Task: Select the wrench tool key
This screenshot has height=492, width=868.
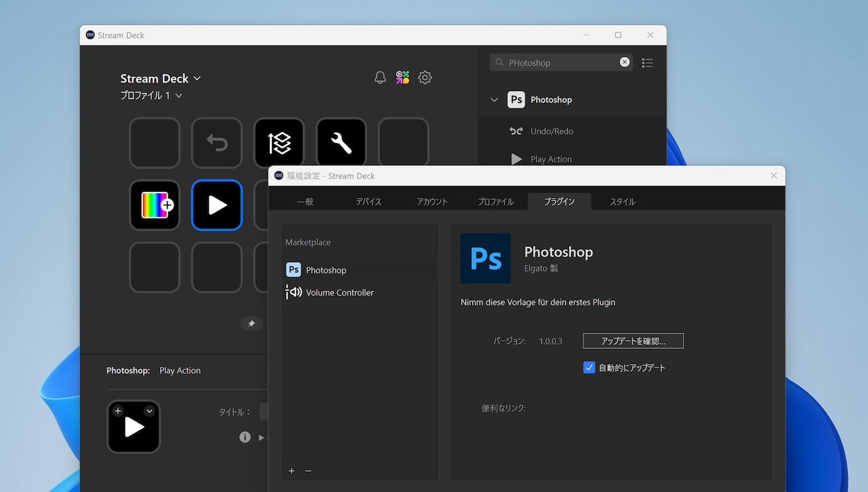Action: 341,143
